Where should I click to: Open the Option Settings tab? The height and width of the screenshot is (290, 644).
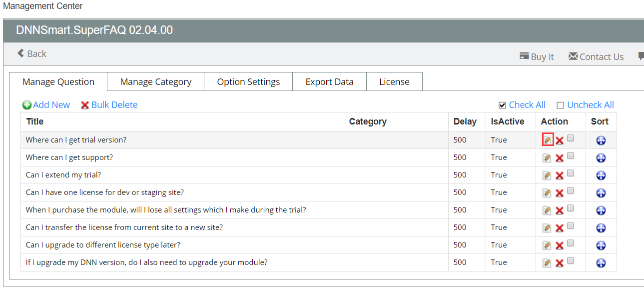tap(248, 82)
